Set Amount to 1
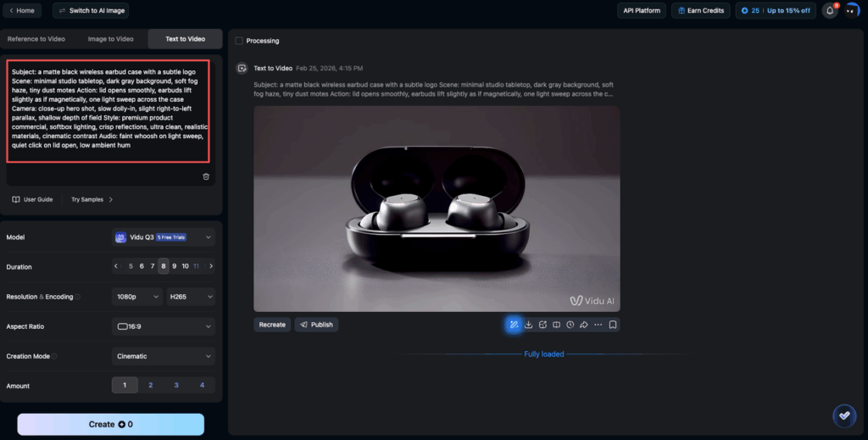Image resolution: width=868 pixels, height=440 pixels. click(125, 385)
